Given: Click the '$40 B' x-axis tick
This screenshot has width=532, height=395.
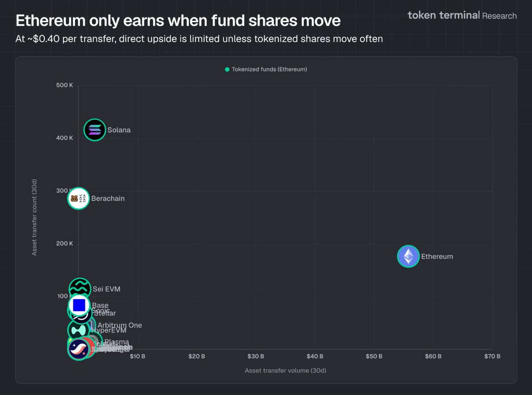Looking at the screenshot, I should coord(315,356).
